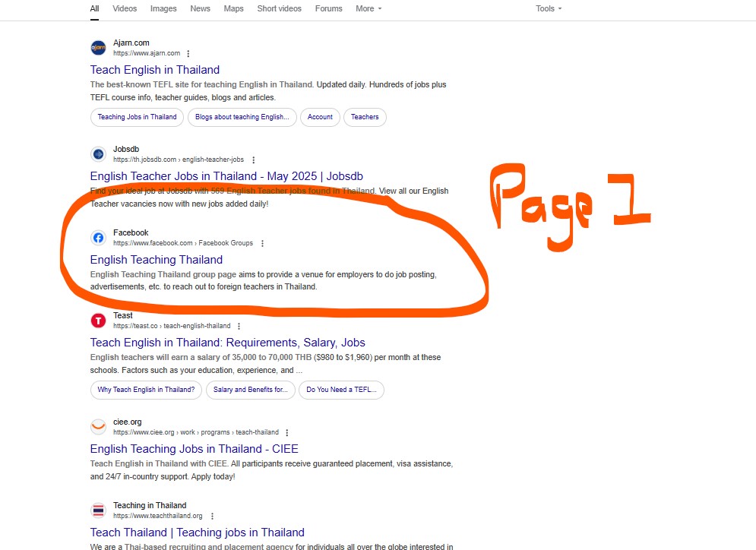The height and width of the screenshot is (550, 756).
Task: Switch to the Videos tab
Action: click(125, 8)
